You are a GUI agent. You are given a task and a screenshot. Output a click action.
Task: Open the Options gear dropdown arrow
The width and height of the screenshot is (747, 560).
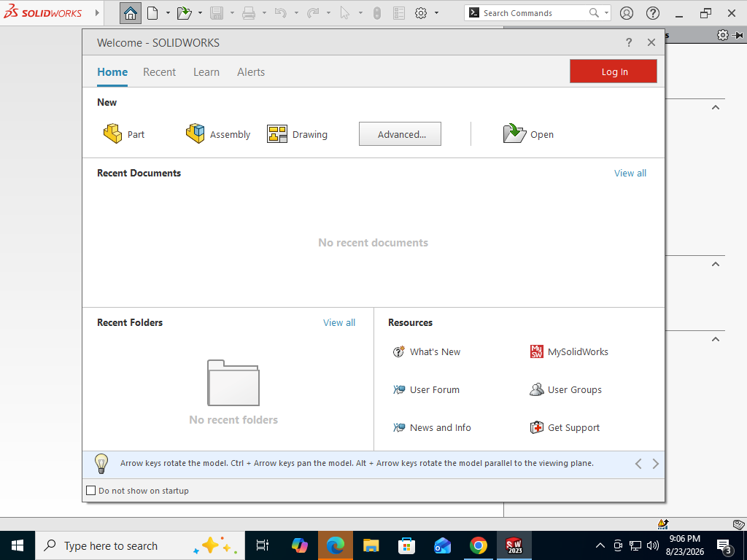436,13
